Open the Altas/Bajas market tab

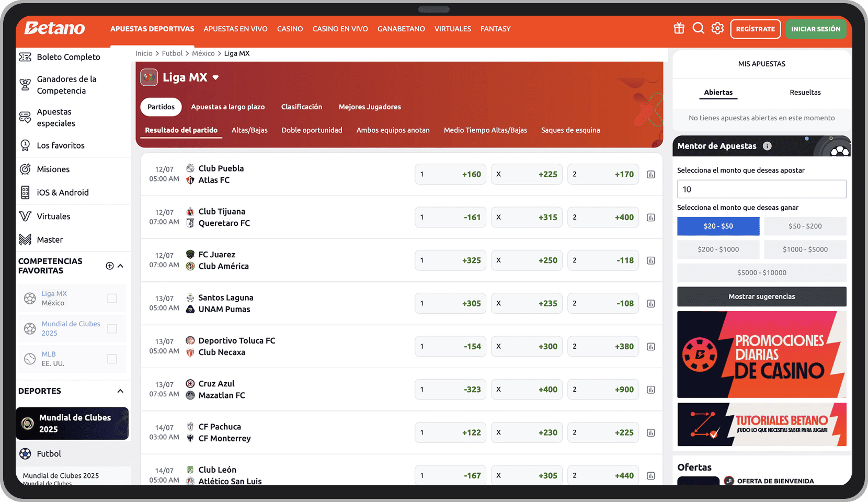(249, 130)
